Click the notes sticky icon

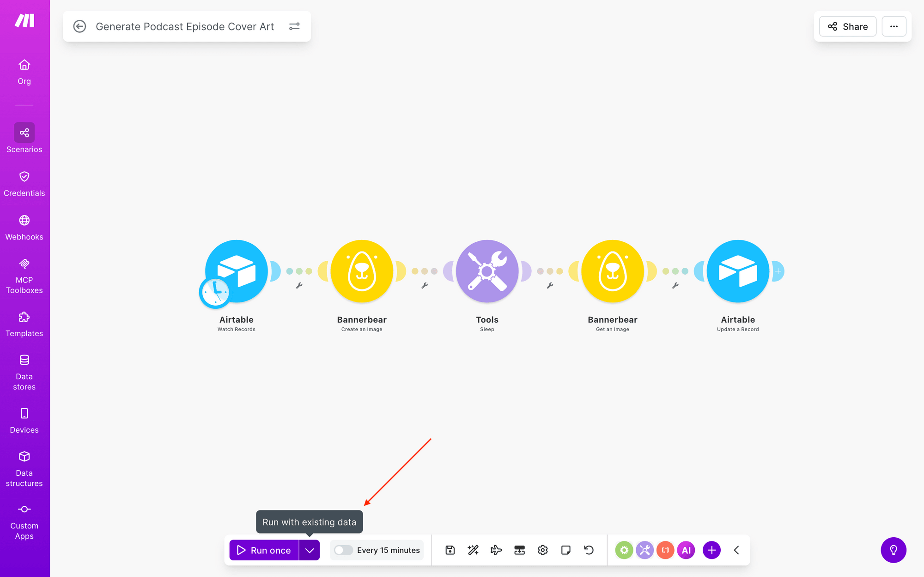coord(566,550)
